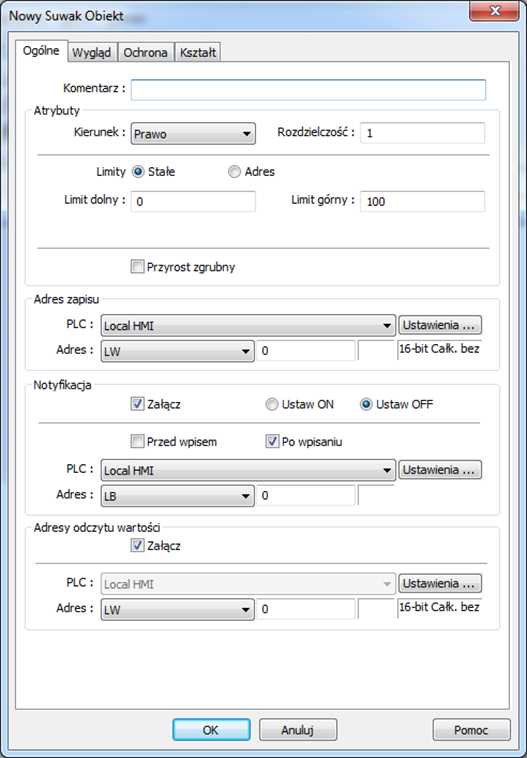Switch to the Ogólne tab
This screenshot has width=527, height=758.
pyautogui.click(x=42, y=51)
